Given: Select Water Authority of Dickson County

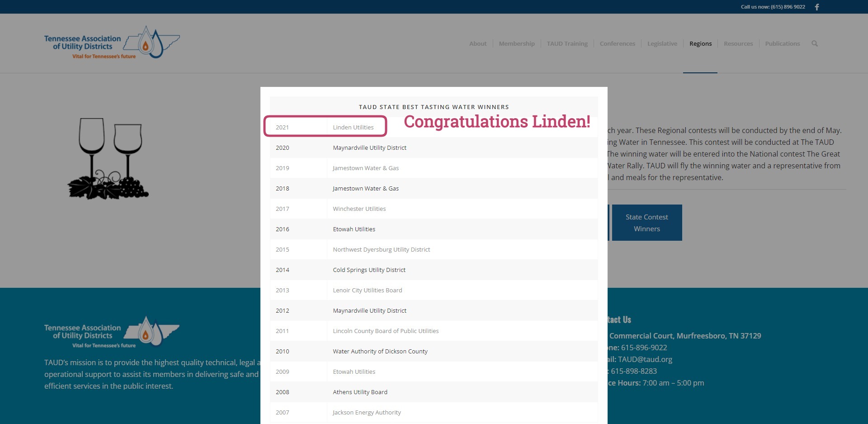Looking at the screenshot, I should point(380,351).
